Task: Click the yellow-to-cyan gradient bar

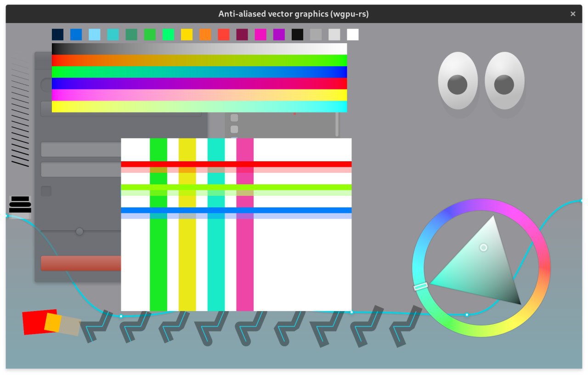Action: pyautogui.click(x=199, y=106)
